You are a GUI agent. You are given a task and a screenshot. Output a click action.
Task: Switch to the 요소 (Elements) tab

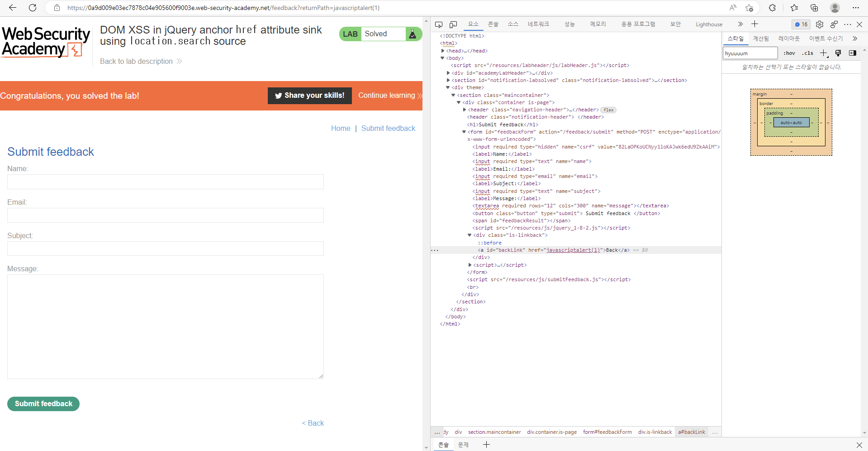tap(473, 24)
